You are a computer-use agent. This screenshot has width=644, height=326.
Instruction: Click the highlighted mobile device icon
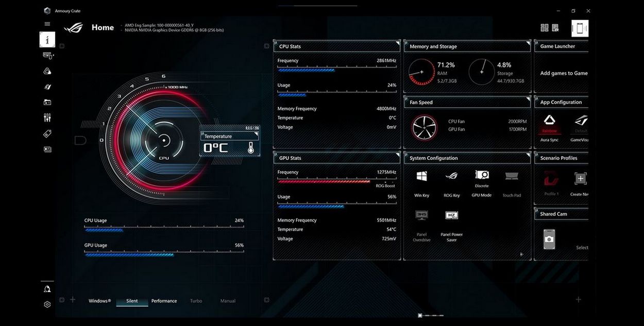point(580,28)
